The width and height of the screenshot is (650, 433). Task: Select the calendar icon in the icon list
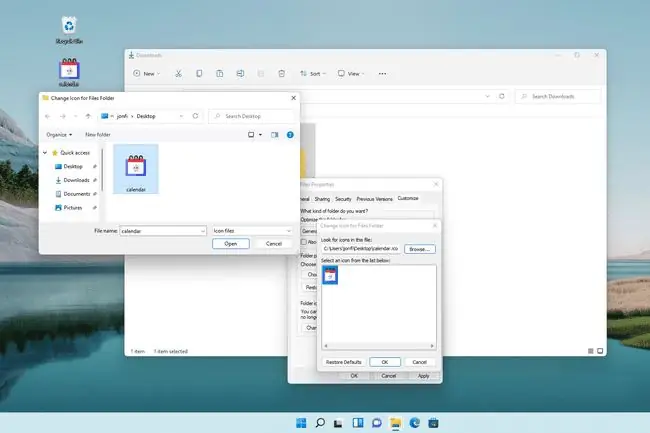330,275
